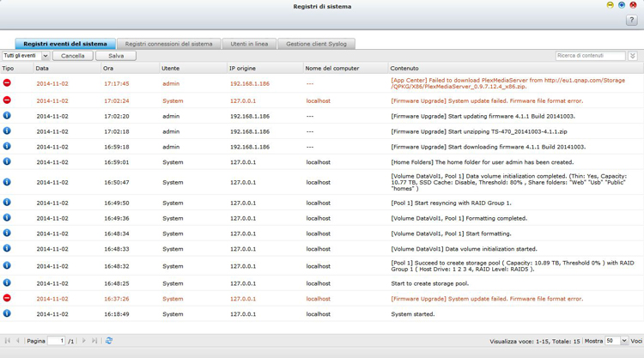This screenshot has height=358, width=644.
Task: Open the 'Tutti gli eventi' filter dropdown
Action: [x=25, y=56]
